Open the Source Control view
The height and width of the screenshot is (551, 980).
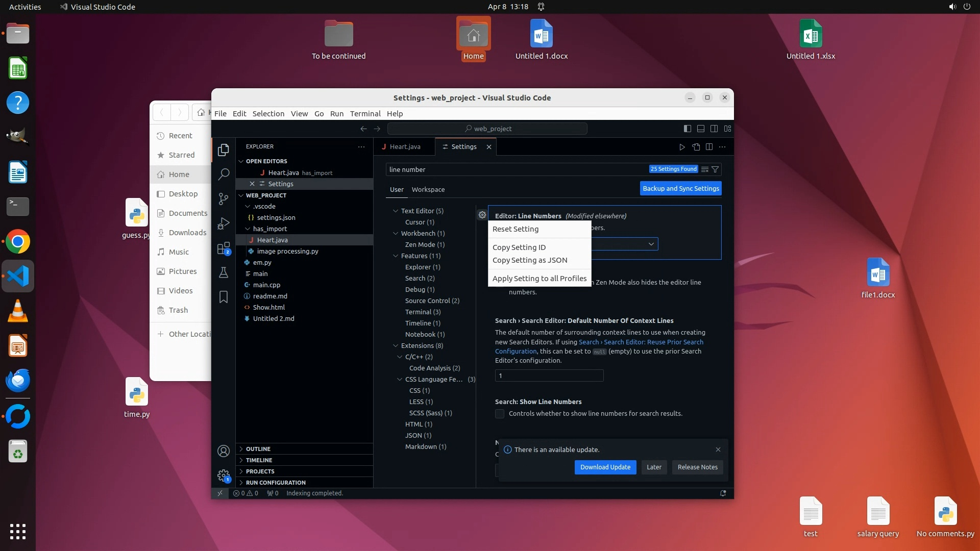(223, 198)
